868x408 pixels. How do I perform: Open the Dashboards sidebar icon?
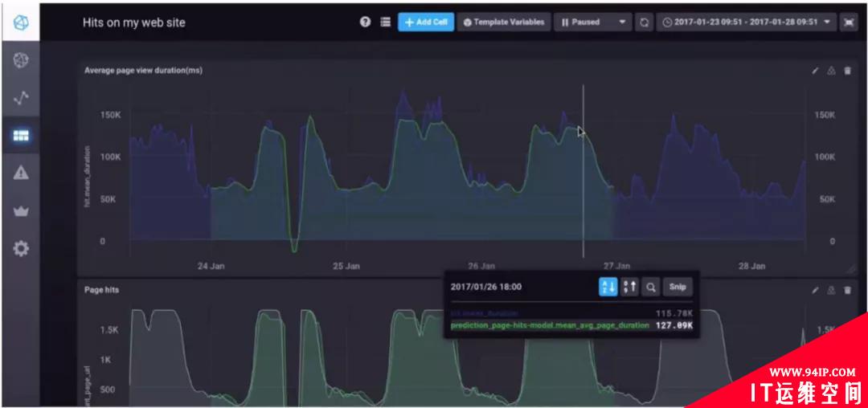20,136
